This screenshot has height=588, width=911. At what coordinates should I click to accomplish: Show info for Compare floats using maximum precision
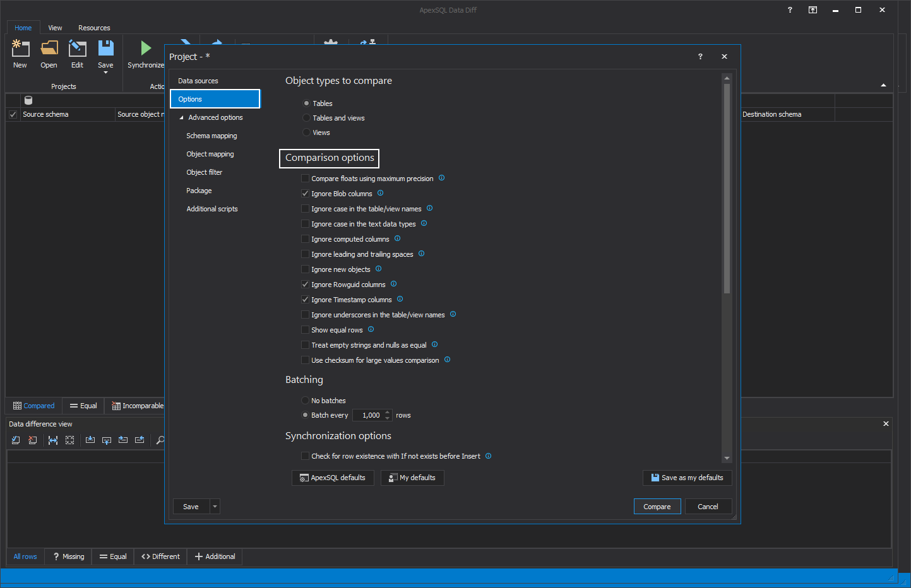coord(442,178)
